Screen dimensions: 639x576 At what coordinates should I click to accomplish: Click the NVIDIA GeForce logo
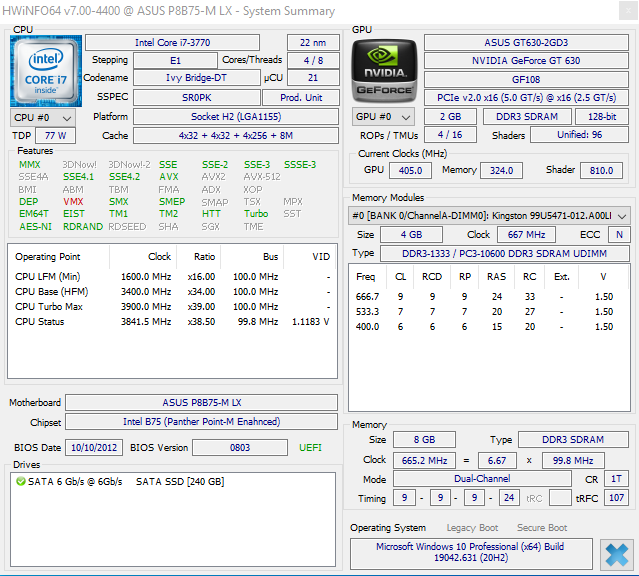383,71
